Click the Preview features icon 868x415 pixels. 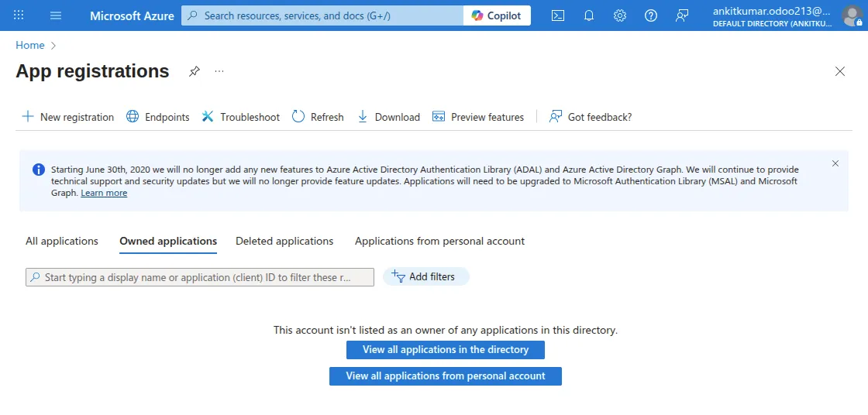point(439,117)
